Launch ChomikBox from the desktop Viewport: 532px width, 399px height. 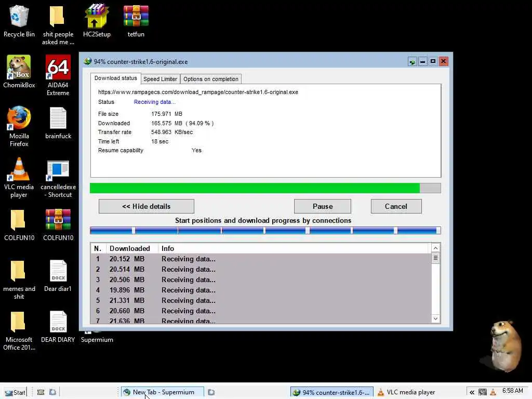[19, 72]
